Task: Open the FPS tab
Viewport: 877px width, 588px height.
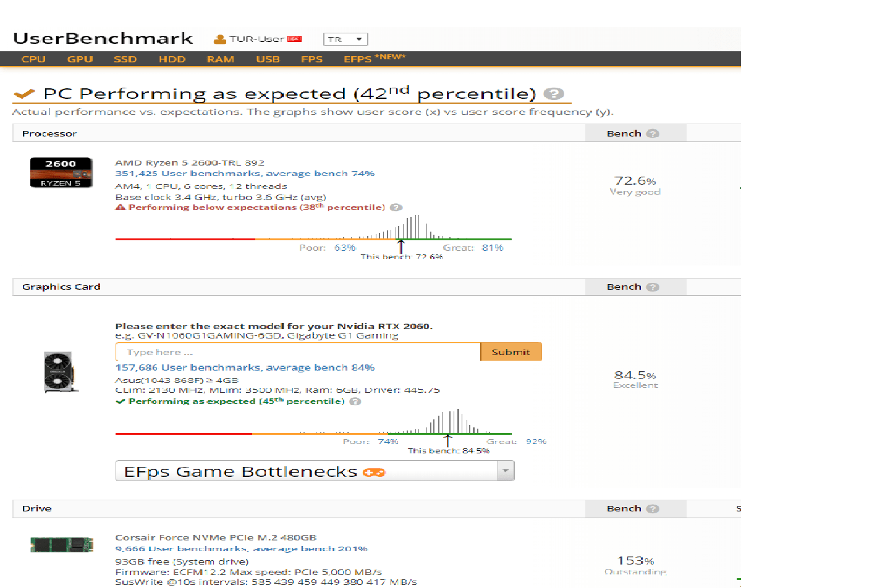Action: pyautogui.click(x=311, y=59)
